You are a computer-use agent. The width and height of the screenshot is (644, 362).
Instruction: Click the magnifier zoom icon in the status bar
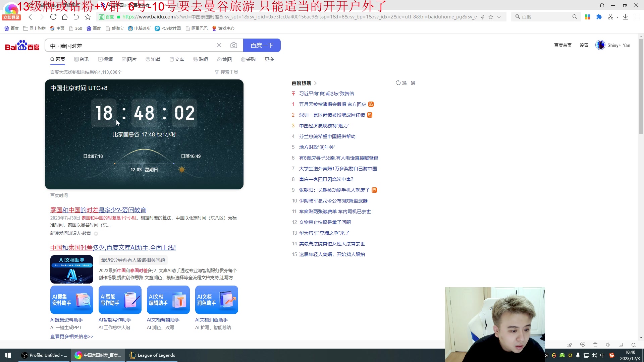634,345
